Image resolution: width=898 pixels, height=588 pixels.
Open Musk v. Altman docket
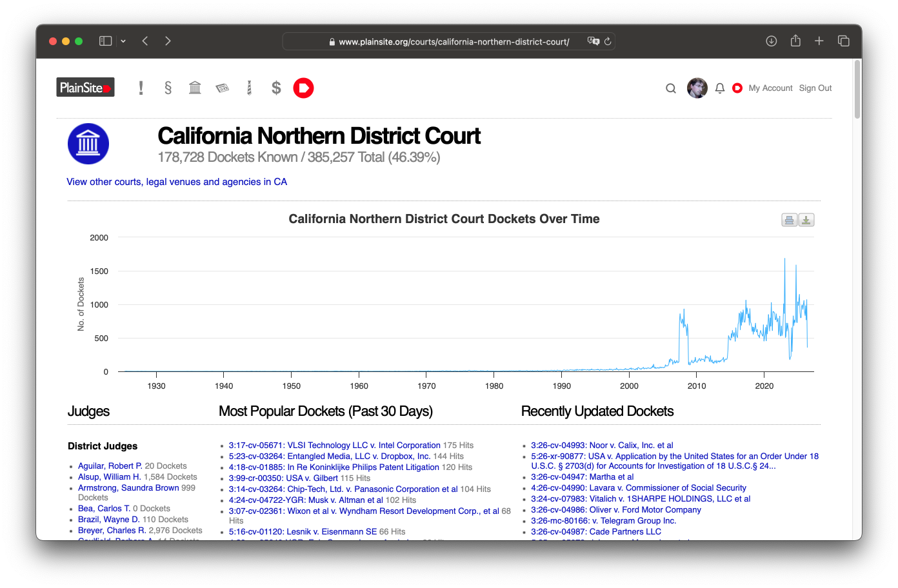pos(306,500)
